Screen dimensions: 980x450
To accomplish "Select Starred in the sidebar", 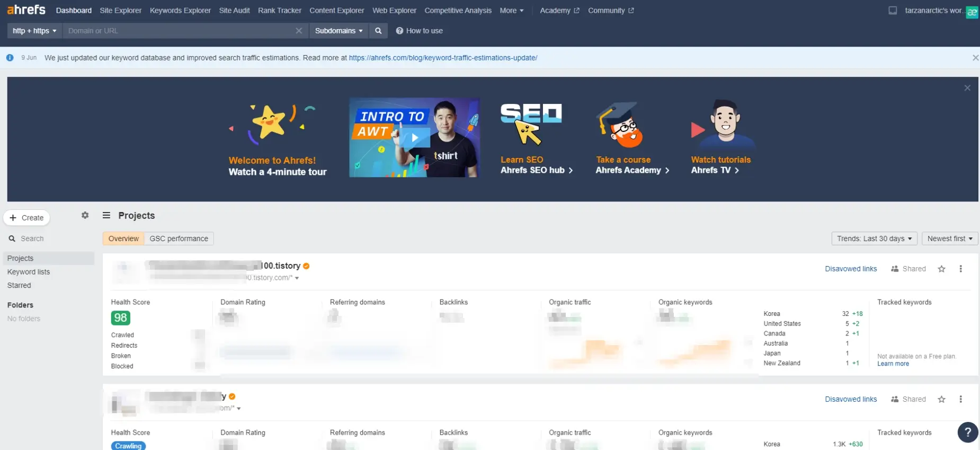I will click(x=19, y=285).
